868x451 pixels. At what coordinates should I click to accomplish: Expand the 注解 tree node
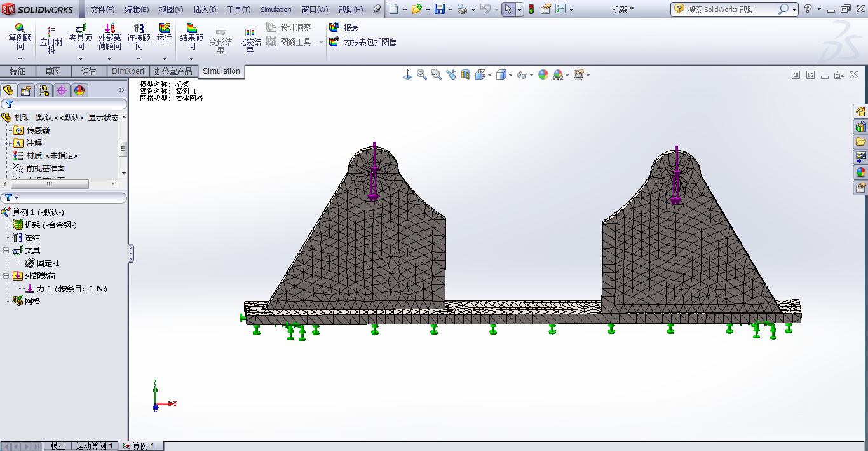[x=6, y=143]
